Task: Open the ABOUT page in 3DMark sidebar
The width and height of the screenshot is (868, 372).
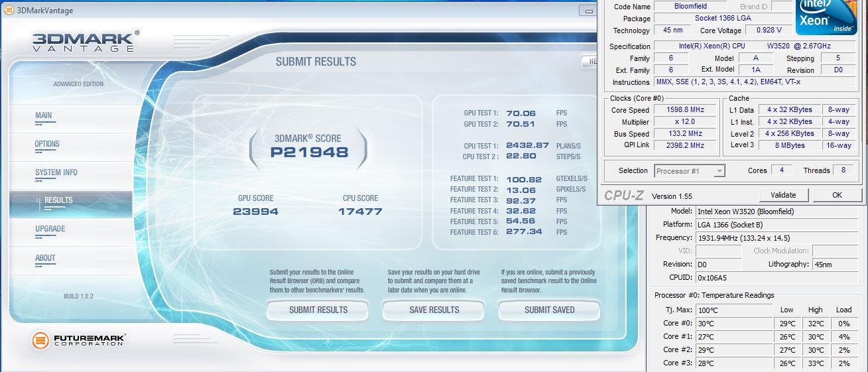Action: [x=45, y=258]
